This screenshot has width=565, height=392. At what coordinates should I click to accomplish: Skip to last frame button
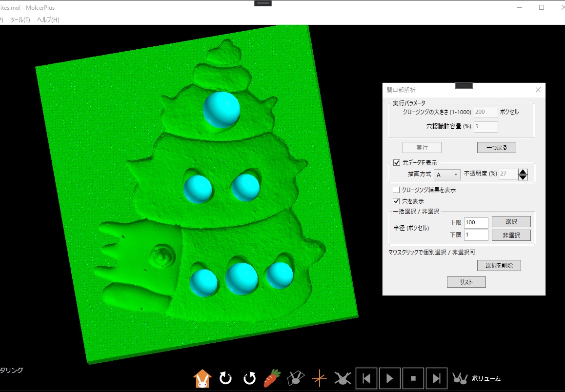point(437,378)
